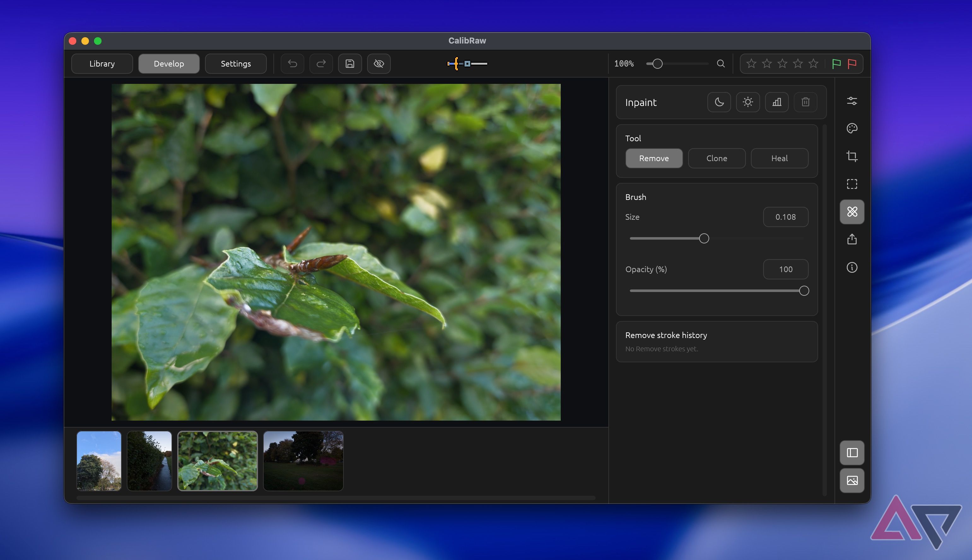Open the export share icon
The image size is (972, 560).
click(852, 239)
